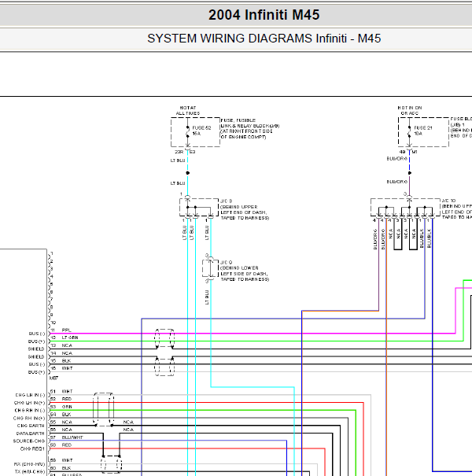The image size is (472, 476).
Task: Click the "2004 Infiniti M45" title
Action: coord(264,15)
